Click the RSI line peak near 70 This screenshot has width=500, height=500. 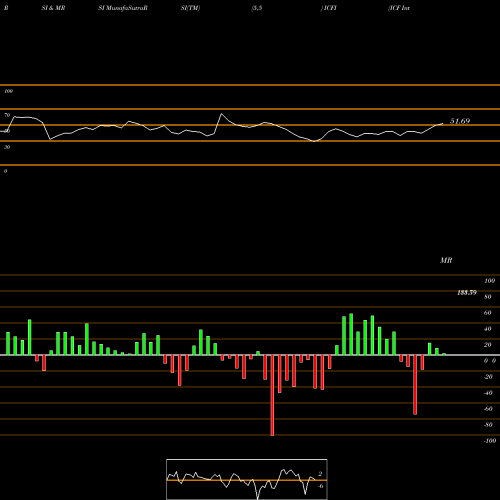[221, 114]
